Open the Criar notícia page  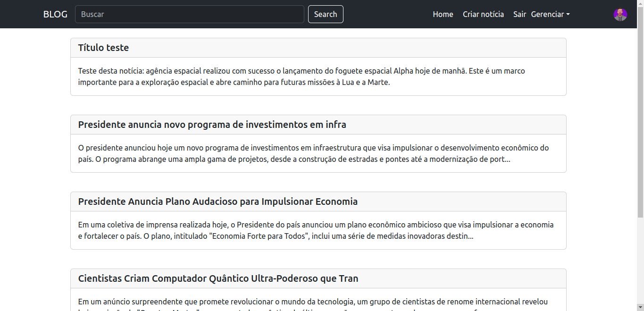pos(483,14)
